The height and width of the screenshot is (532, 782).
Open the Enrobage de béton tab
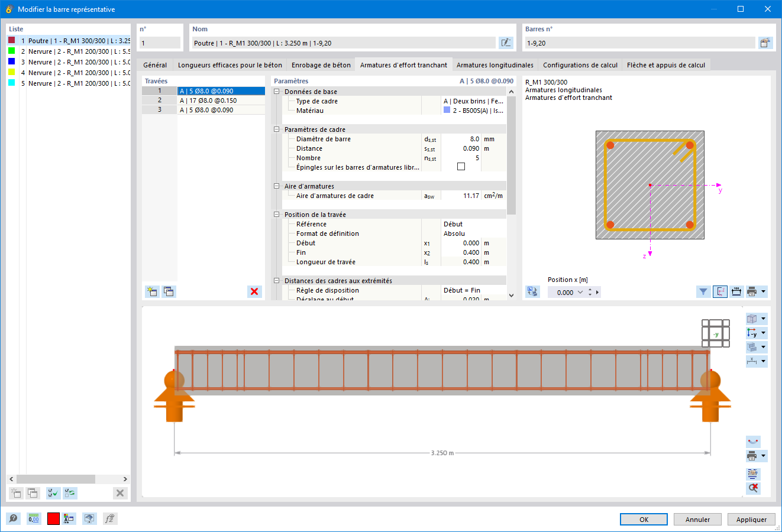pos(321,65)
